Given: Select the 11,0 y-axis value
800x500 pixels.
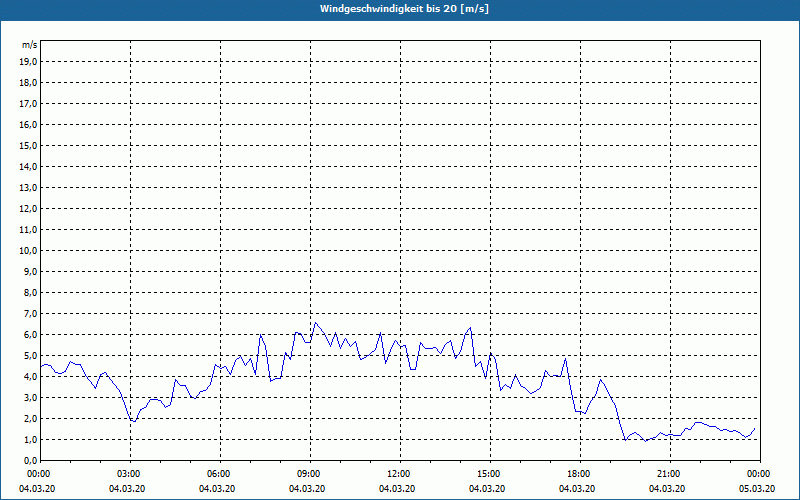Looking at the screenshot, I should (28, 230).
